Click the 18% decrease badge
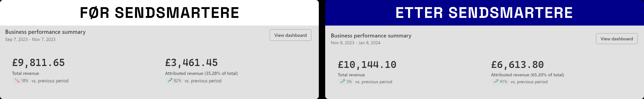644x99 pixels. click(x=21, y=81)
